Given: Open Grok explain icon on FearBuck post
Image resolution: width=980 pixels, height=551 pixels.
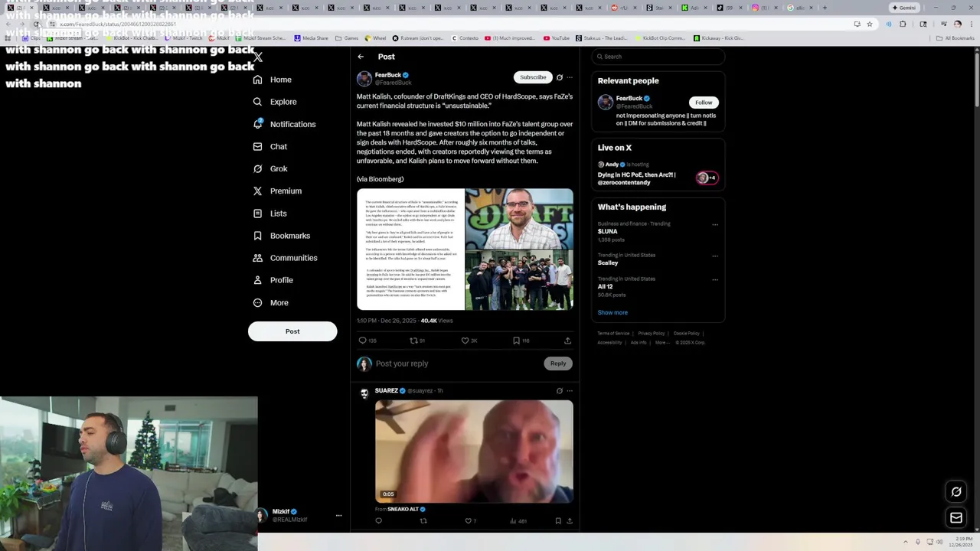Looking at the screenshot, I should pyautogui.click(x=560, y=77).
